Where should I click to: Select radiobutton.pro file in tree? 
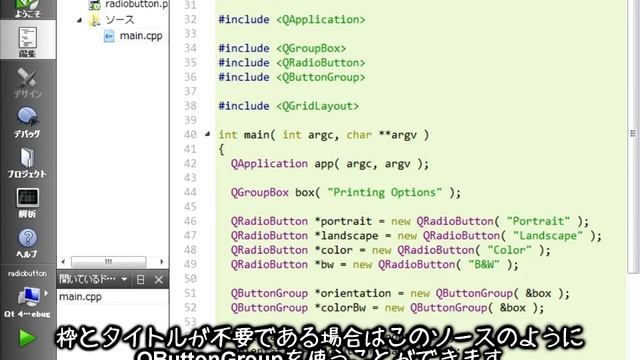coord(136,4)
